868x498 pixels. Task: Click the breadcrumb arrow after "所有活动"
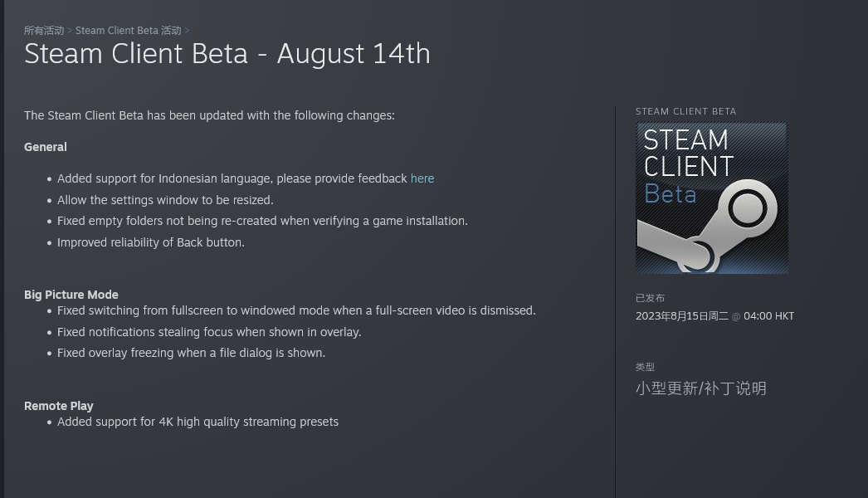click(70, 31)
